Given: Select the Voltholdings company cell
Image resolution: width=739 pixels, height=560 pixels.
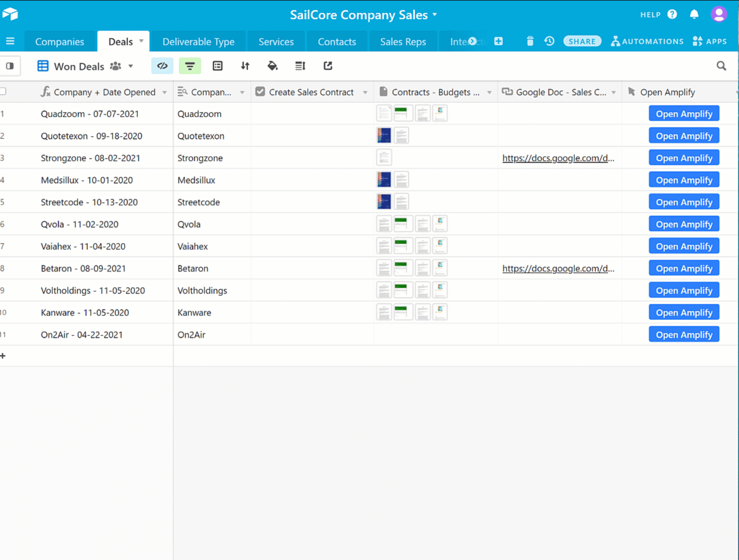Looking at the screenshot, I should (x=212, y=291).
